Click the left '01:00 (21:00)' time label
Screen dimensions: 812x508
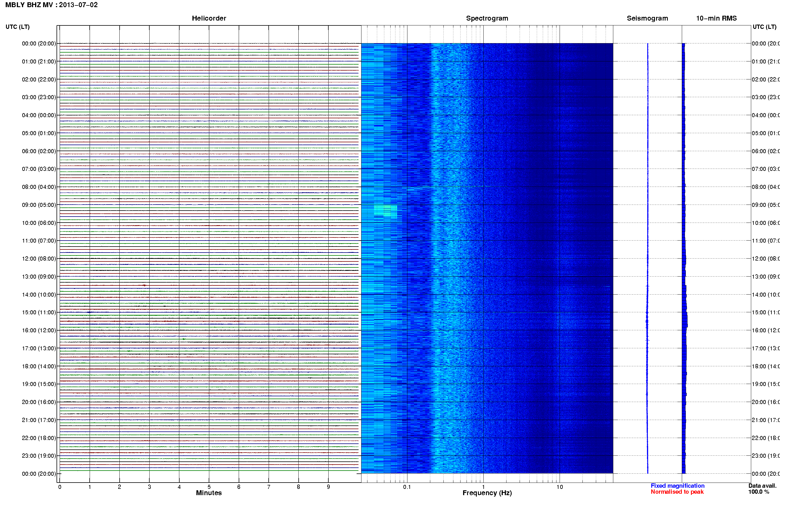[x=39, y=61]
